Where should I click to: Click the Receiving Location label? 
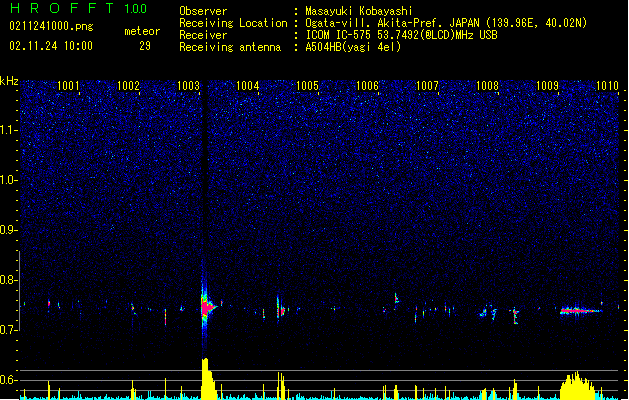click(x=233, y=23)
